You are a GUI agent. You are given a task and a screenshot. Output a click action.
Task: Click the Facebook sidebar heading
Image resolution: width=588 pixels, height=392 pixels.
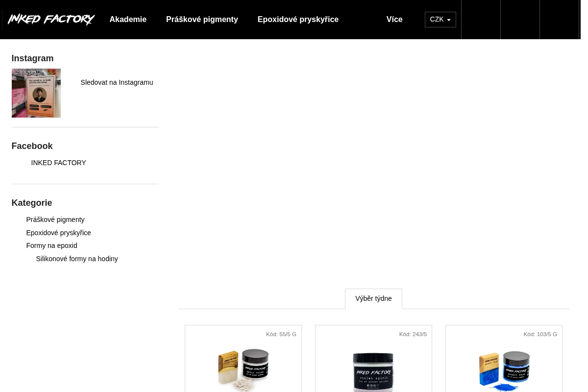[32, 146]
